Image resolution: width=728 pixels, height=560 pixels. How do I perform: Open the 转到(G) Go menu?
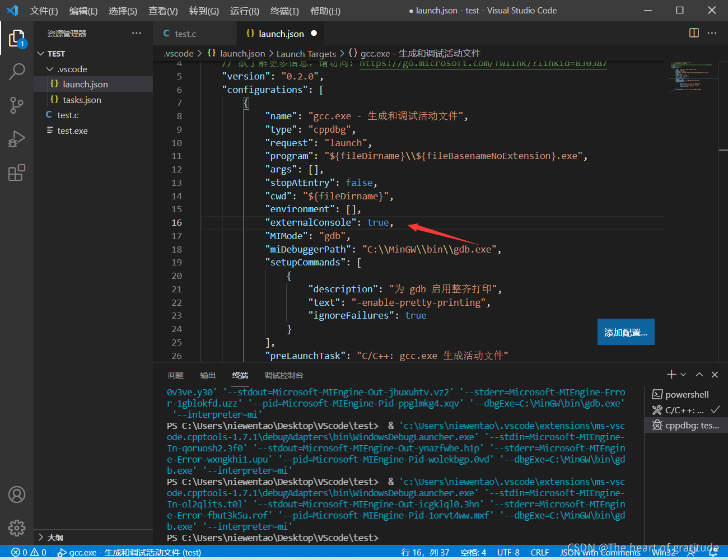(204, 11)
